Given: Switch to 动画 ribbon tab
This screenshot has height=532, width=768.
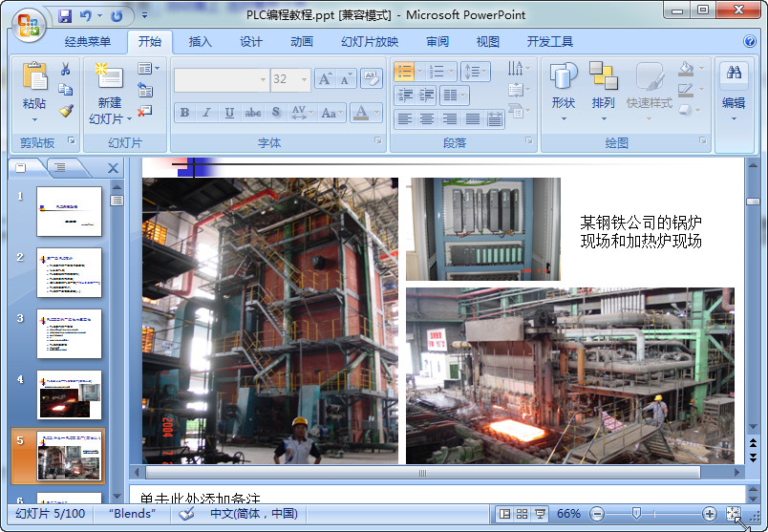Looking at the screenshot, I should point(302,42).
